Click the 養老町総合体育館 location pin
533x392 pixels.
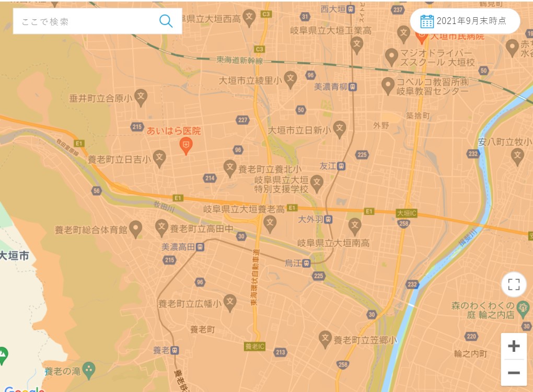point(136,230)
